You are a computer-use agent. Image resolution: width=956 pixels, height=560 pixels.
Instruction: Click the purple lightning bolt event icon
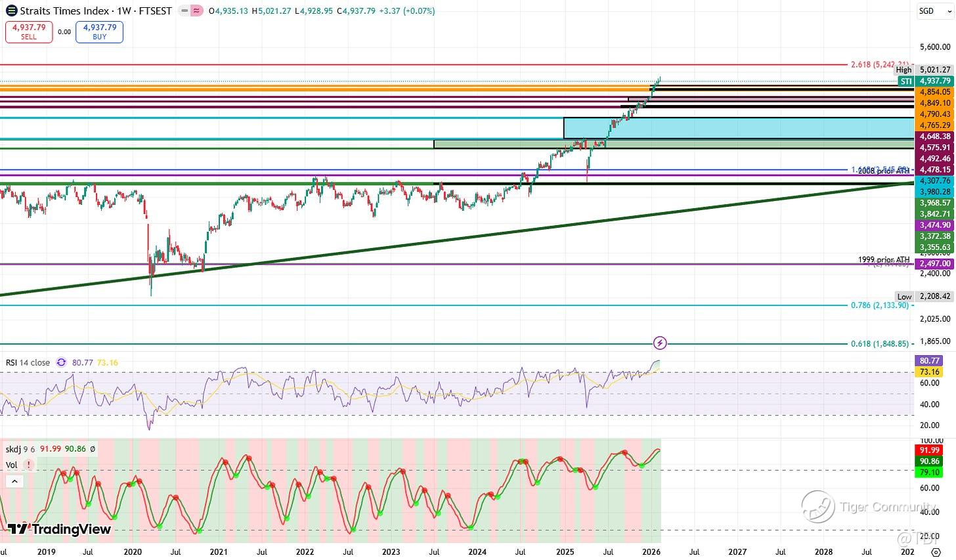tap(661, 343)
